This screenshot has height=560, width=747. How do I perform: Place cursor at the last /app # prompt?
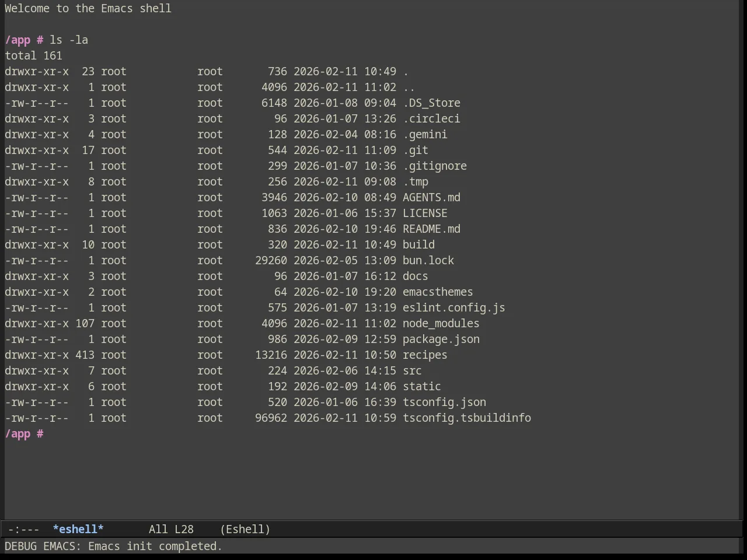(x=24, y=434)
